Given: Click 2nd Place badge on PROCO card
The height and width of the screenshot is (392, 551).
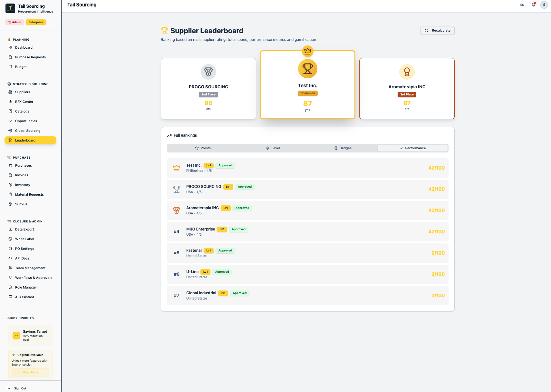Looking at the screenshot, I should tap(208, 94).
